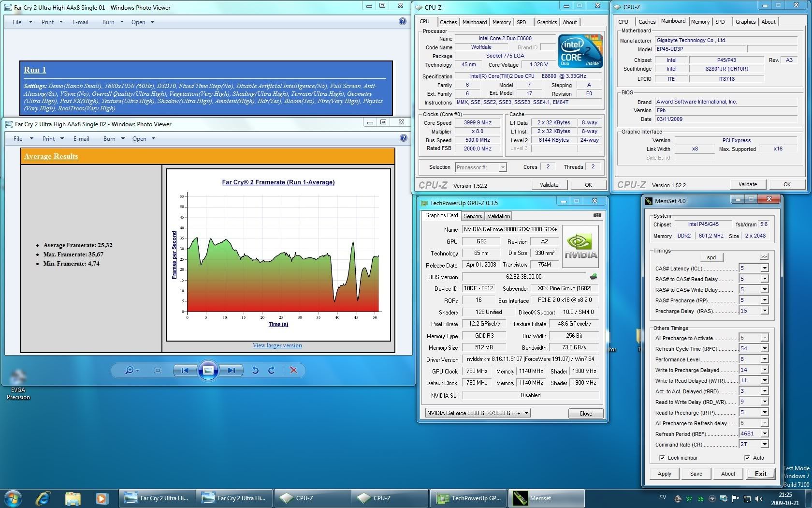Expand Refresh Period (tREF) dropdown
812x508 pixels.
point(765,433)
